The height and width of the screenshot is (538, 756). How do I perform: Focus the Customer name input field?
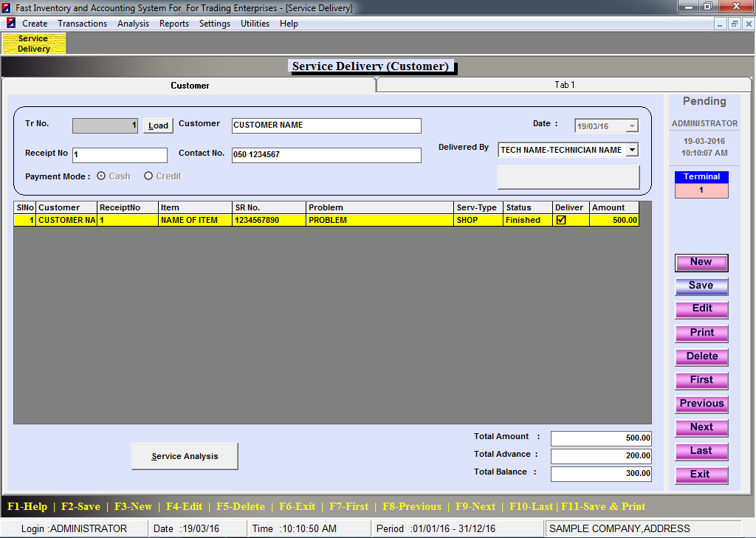(326, 125)
